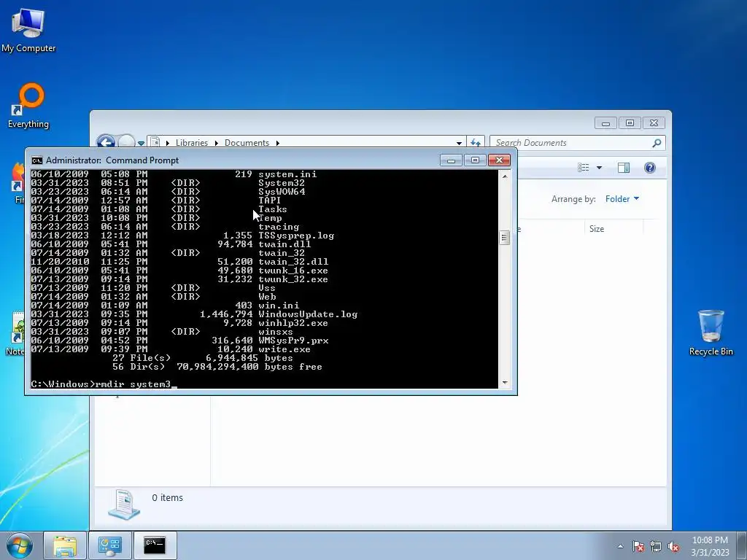The width and height of the screenshot is (747, 560).
Task: Open Windows Explorer from the taskbar
Action: click(x=65, y=545)
